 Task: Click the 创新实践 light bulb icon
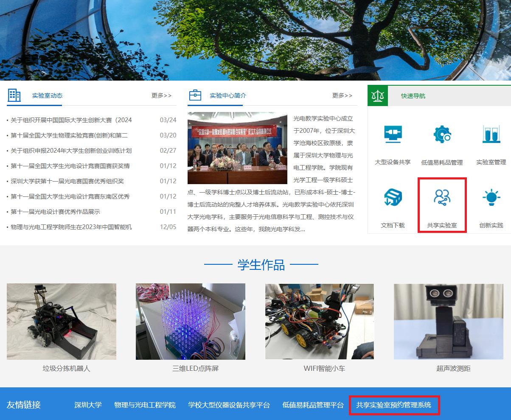(491, 198)
